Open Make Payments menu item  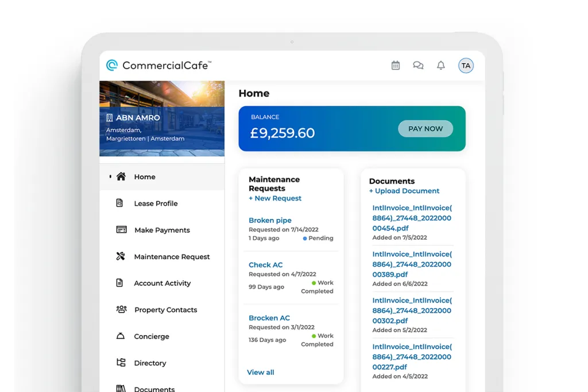162,230
